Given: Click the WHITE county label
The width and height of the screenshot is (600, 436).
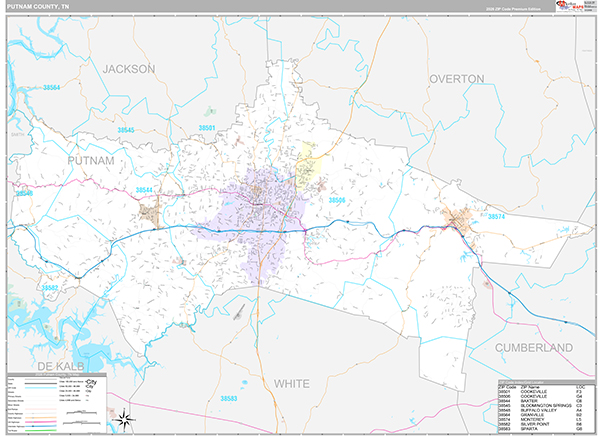Looking at the screenshot, I should point(291,383).
